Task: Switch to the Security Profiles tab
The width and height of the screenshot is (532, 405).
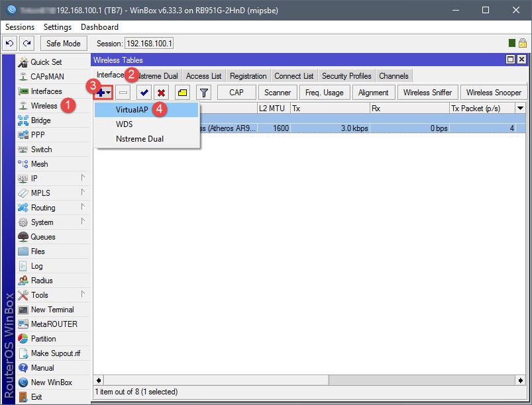Action: [x=346, y=76]
